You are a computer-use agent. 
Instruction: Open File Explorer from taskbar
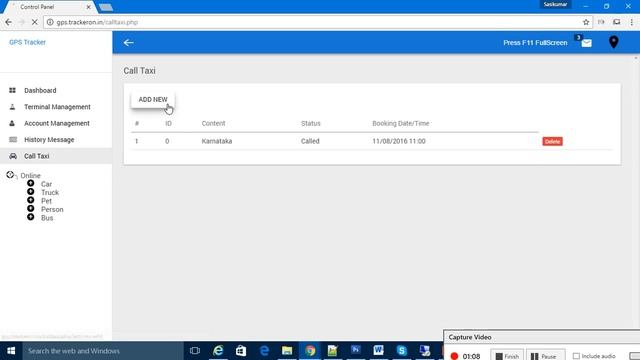tap(287, 351)
